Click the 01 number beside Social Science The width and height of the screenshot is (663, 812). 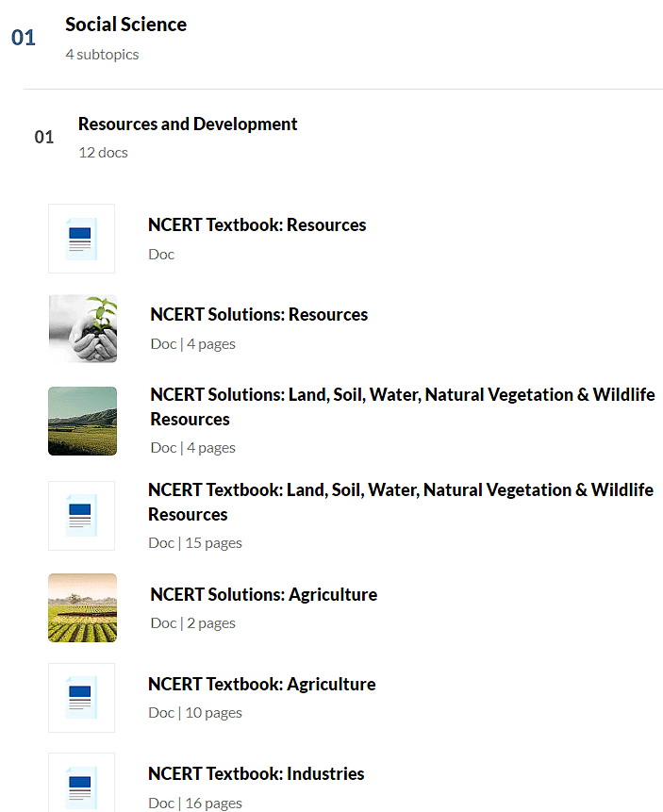pos(24,38)
